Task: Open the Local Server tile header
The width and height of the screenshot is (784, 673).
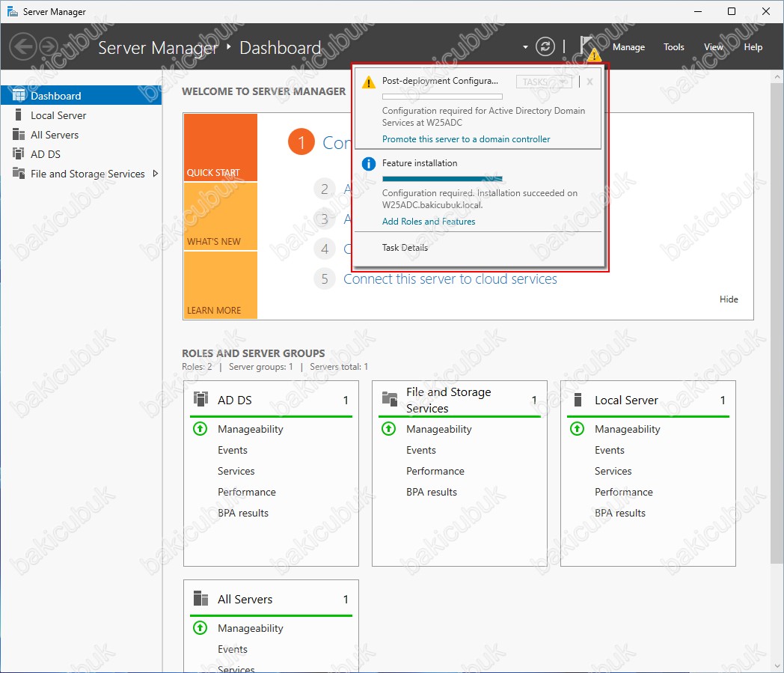Action: (x=648, y=399)
